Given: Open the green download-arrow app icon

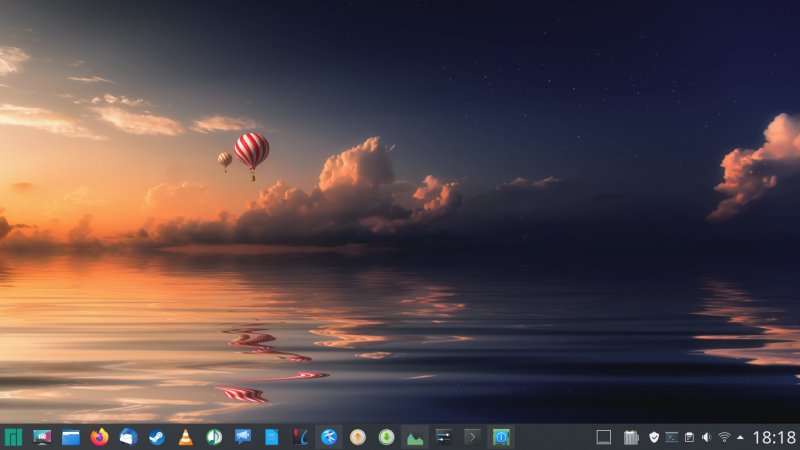Looking at the screenshot, I should 386,437.
